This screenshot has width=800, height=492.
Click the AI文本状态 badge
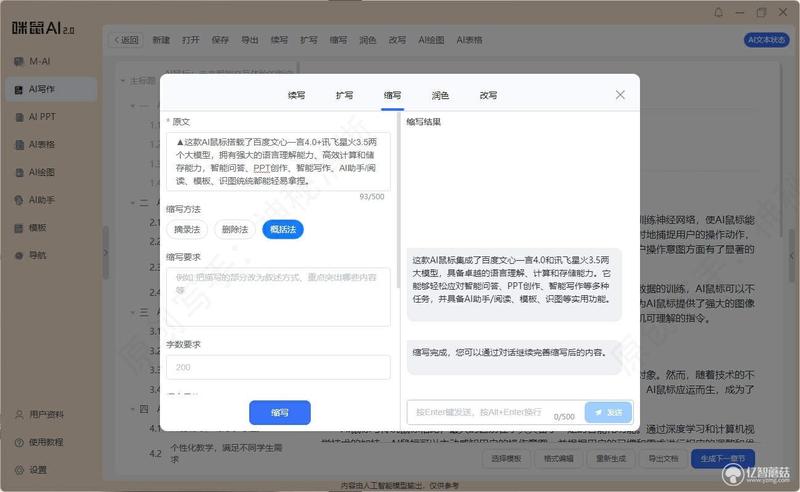pos(766,40)
